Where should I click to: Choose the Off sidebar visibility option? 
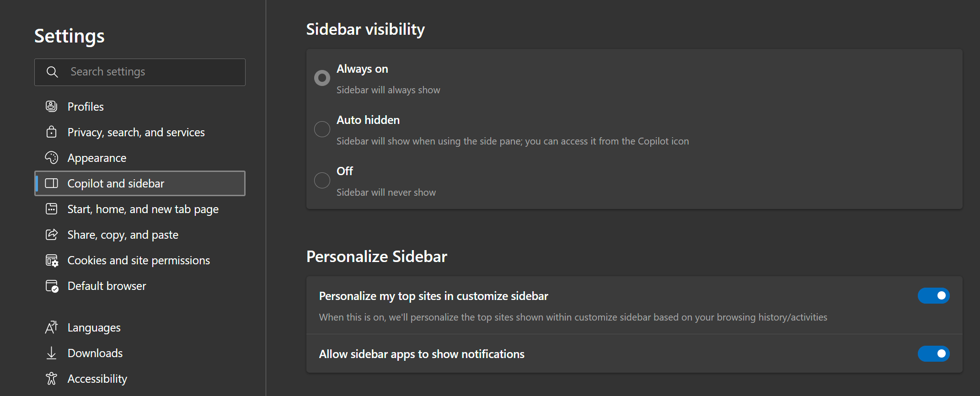click(x=322, y=181)
